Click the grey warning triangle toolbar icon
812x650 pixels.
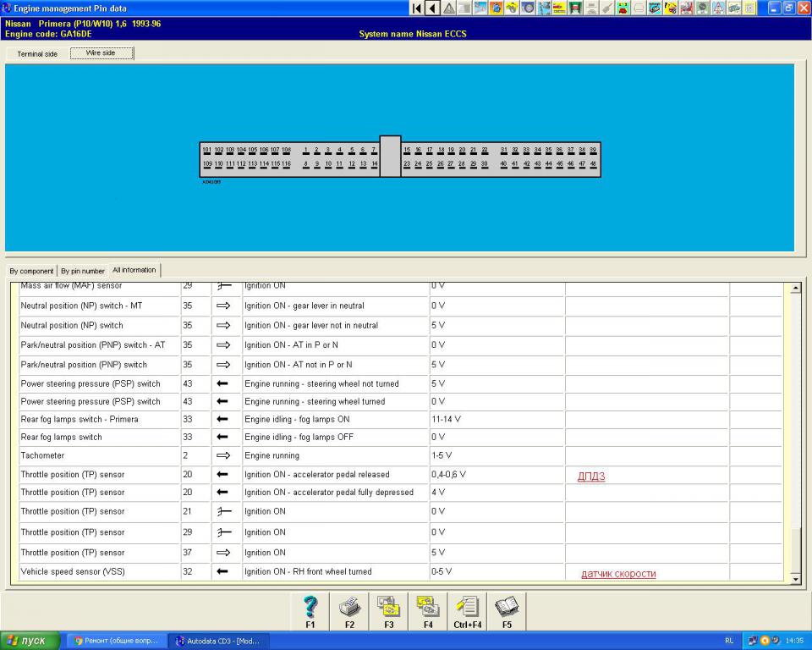[448, 8]
